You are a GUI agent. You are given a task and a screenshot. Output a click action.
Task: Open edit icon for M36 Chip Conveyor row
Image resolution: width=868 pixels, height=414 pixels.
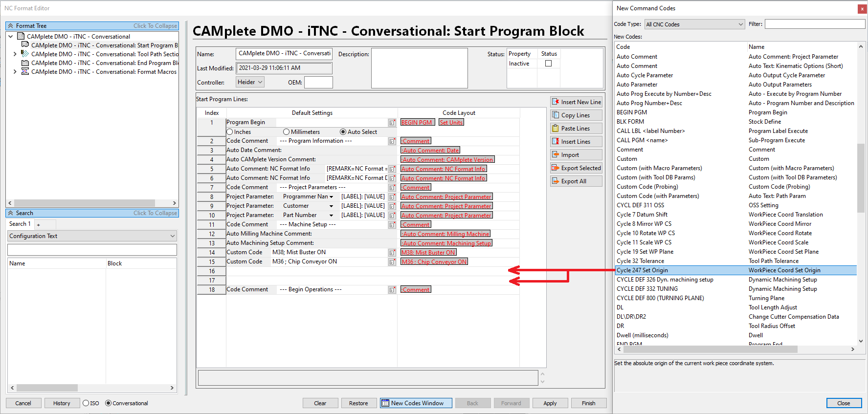392,262
